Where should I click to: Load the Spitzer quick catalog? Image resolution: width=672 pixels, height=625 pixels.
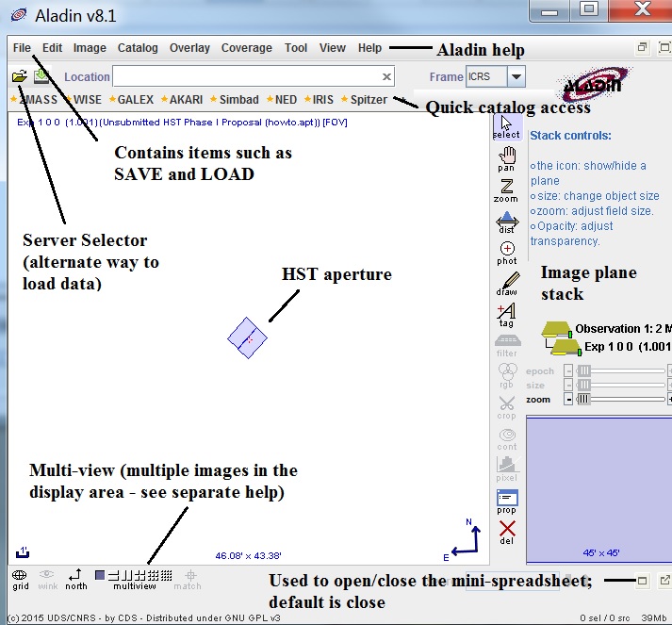pyautogui.click(x=365, y=99)
